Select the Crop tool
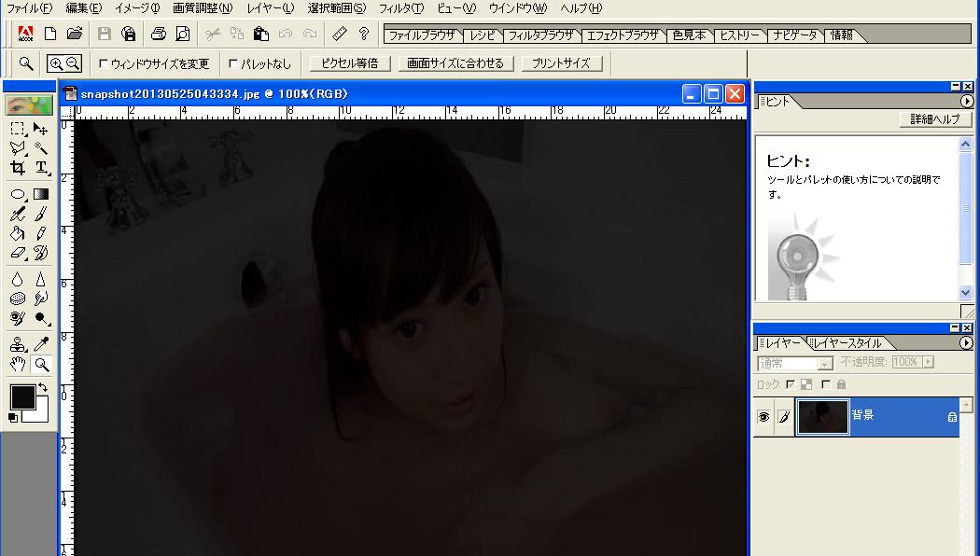 click(18, 167)
